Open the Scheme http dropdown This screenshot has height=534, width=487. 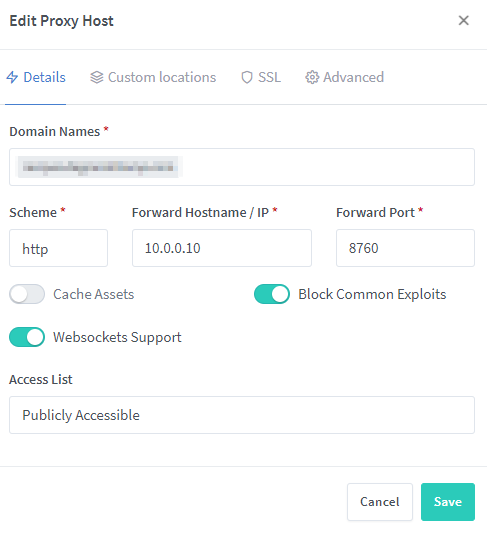pos(59,248)
